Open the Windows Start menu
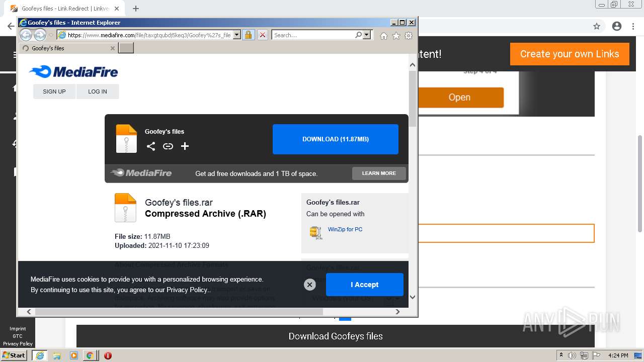 [14, 355]
